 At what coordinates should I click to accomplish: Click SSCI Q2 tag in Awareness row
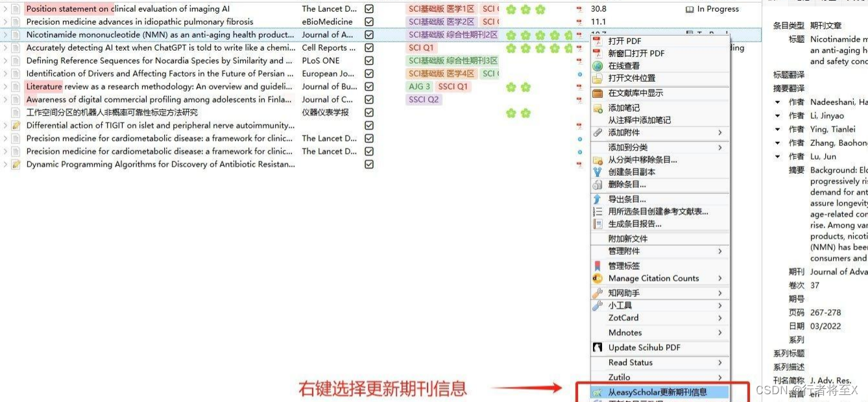pyautogui.click(x=424, y=100)
